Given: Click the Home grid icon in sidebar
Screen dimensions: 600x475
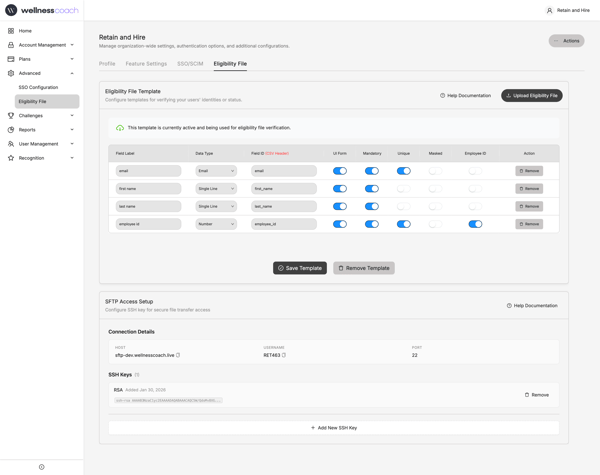Looking at the screenshot, I should point(11,31).
